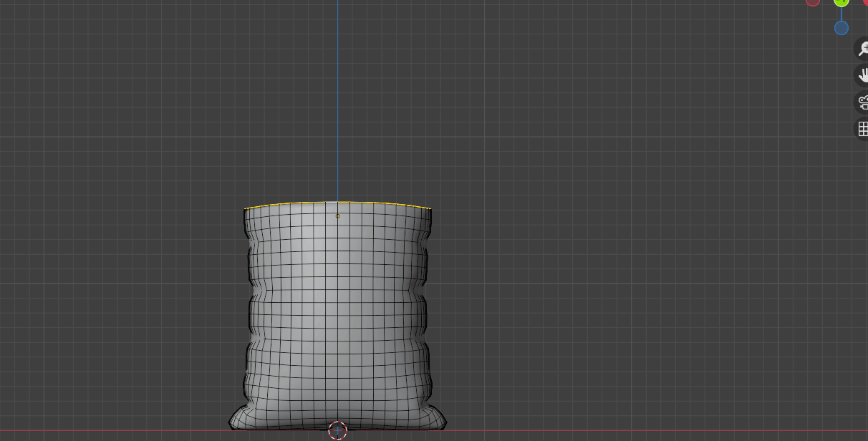Click the partially visible right red gizmo circle
868x441 pixels.
865,2
